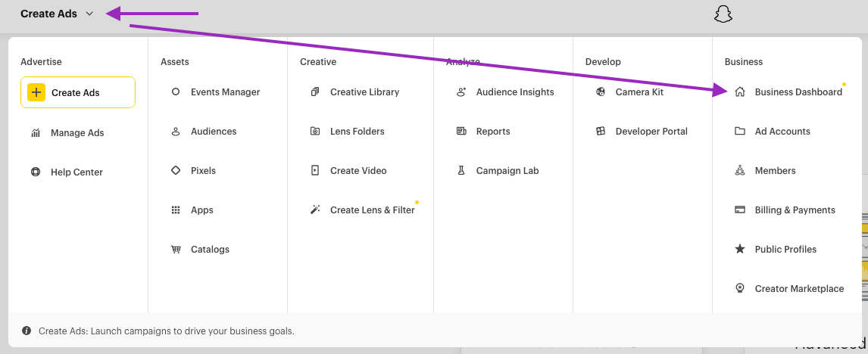Click the Public Profiles star icon
Screen dimensions: 868x354
coord(739,249)
